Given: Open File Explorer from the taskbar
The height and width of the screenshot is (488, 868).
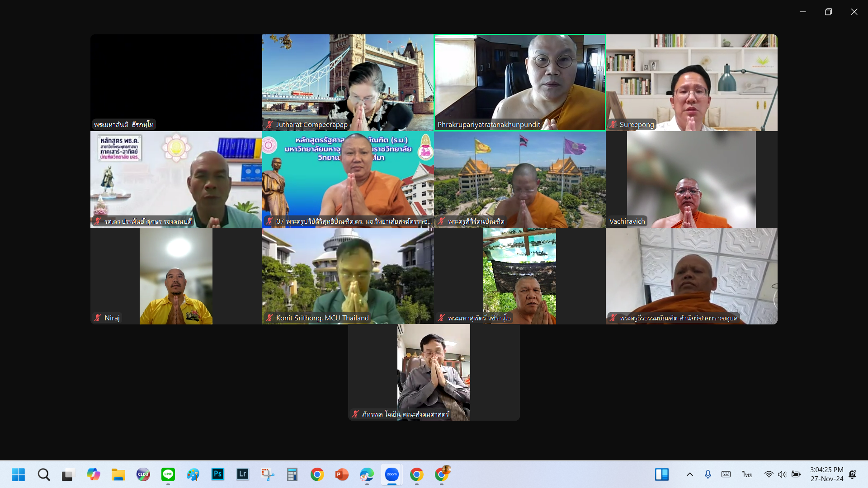Looking at the screenshot, I should click(118, 474).
